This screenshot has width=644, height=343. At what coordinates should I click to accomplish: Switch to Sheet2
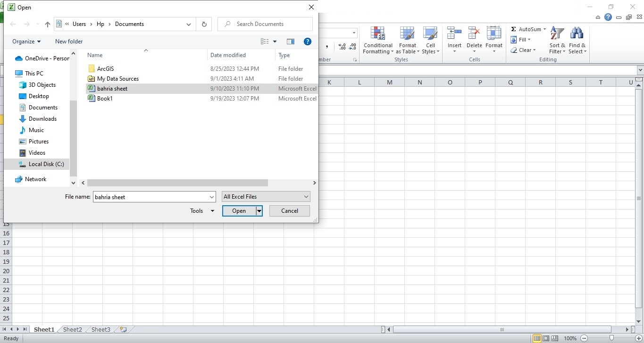[x=72, y=329]
